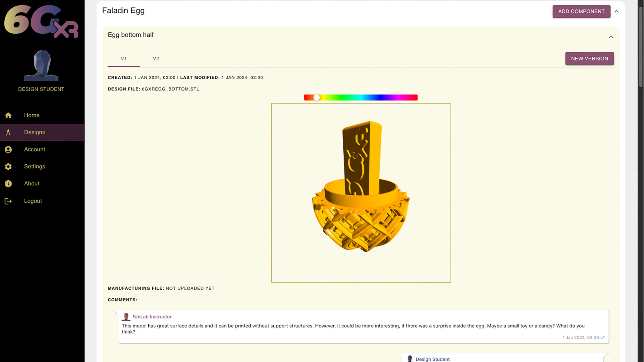This screenshot has width=644, height=362.
Task: Click the Logout arrow icon
Action: click(8, 201)
